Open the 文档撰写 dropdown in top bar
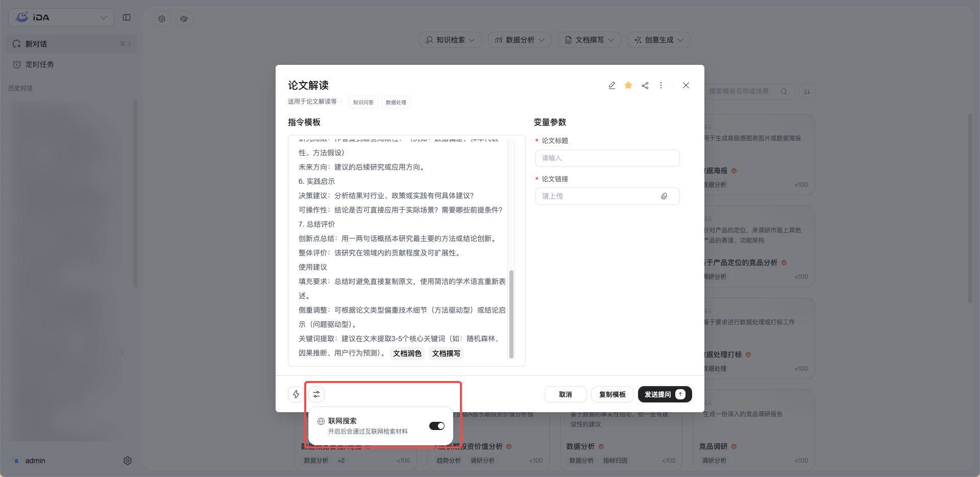The height and width of the screenshot is (477, 980). pos(590,40)
